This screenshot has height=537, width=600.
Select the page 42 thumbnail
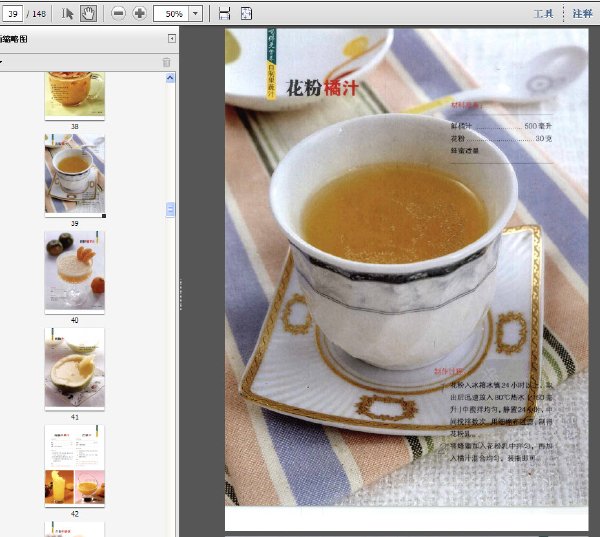pos(75,466)
